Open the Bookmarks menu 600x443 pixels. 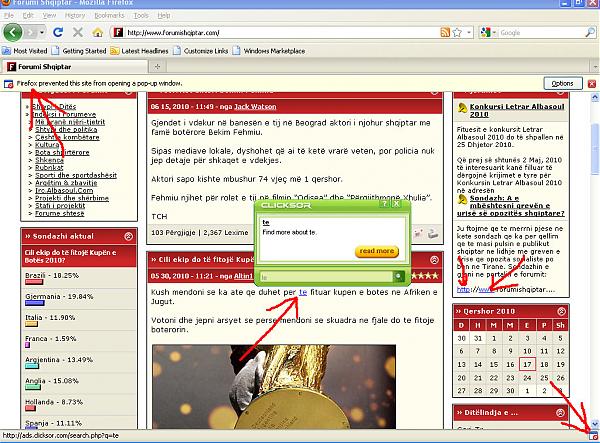click(x=109, y=15)
